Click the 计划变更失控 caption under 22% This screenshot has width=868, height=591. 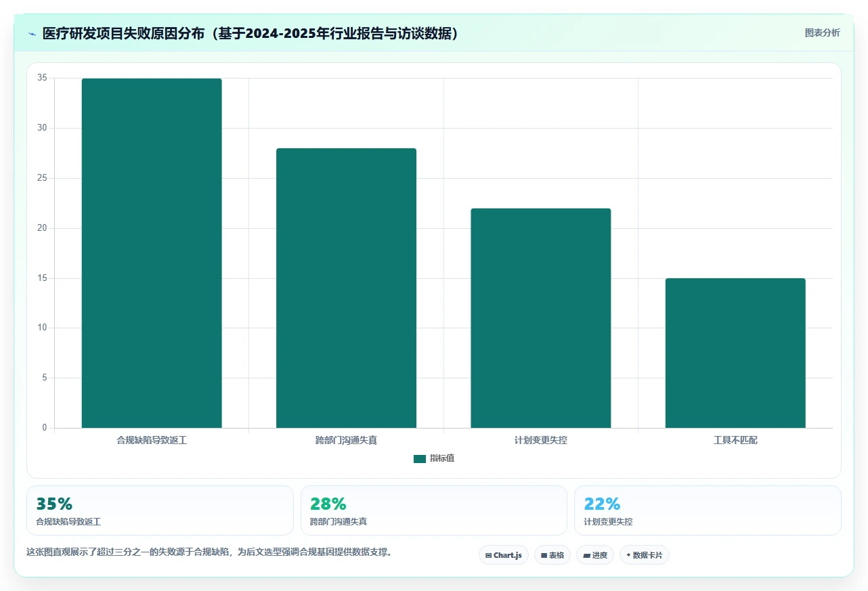click(x=608, y=523)
